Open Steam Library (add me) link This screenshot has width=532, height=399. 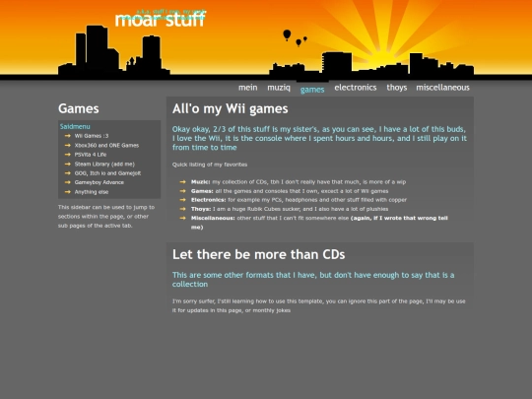coord(104,164)
